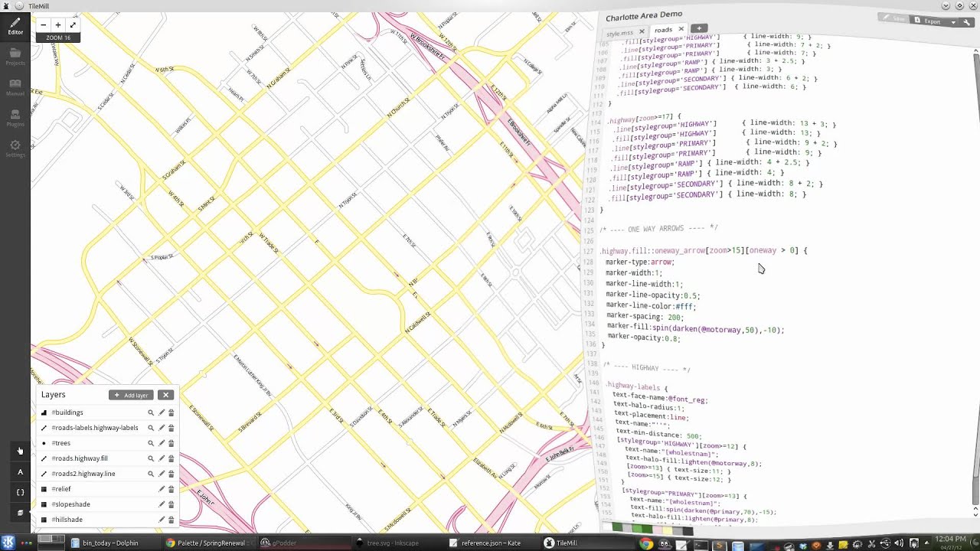Toggle visibility of #trees layer icon
Screen dimensions: 980x551
tap(44, 443)
